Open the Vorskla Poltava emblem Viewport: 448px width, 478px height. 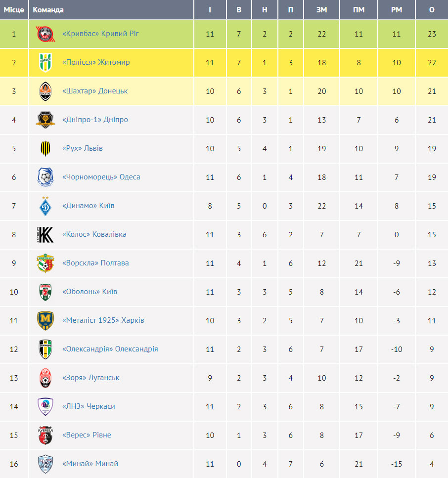coord(45,263)
